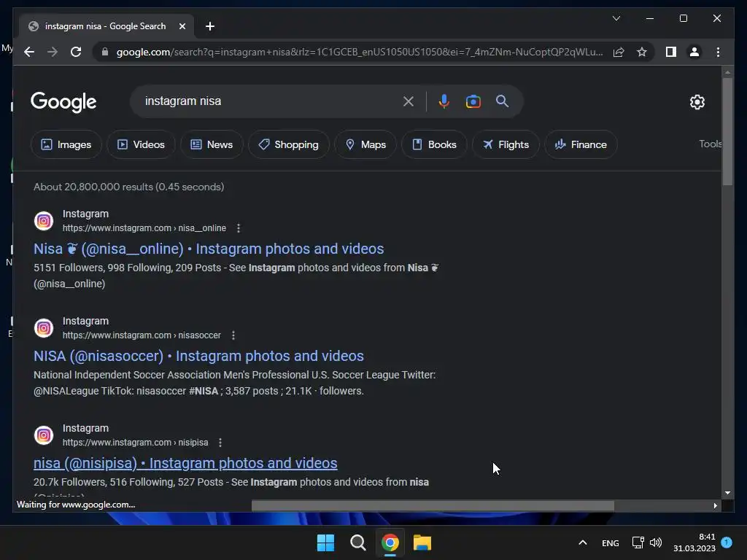Open options menu for nisasoccer result
The width and height of the screenshot is (747, 560).
point(233,335)
